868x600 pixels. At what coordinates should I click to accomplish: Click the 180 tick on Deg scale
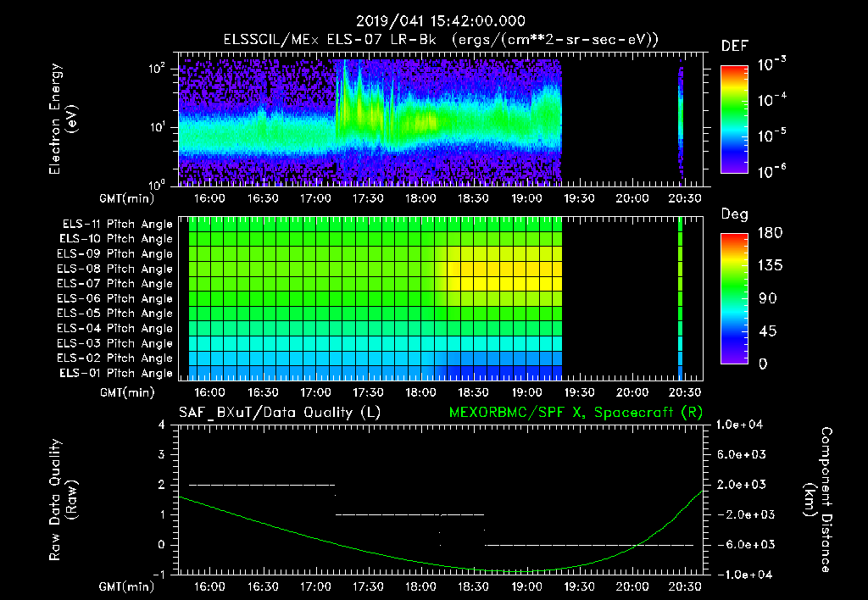pyautogui.click(x=770, y=232)
